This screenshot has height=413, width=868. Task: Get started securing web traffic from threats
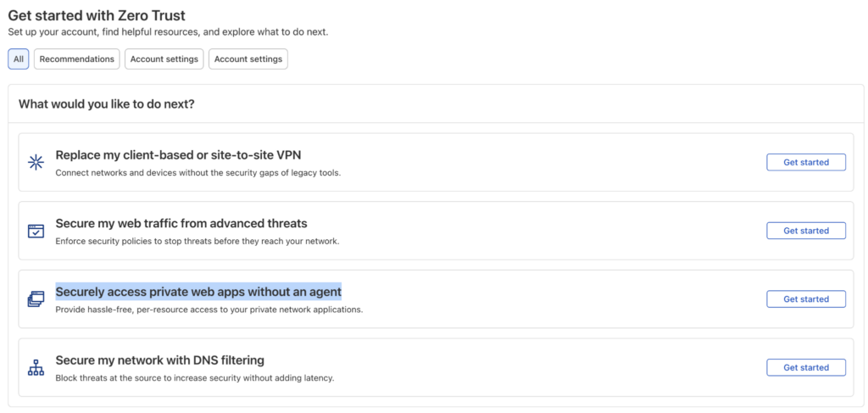pos(806,231)
